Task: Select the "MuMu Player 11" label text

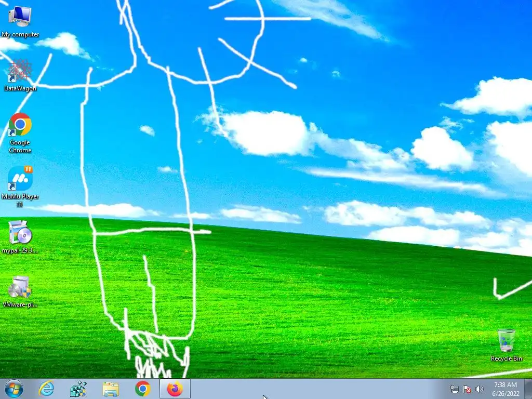Action: click(20, 200)
